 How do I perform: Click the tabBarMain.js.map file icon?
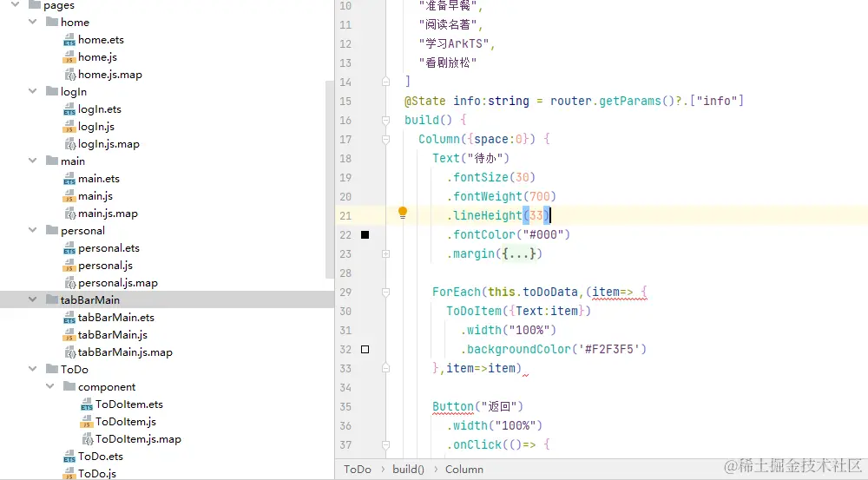69,352
